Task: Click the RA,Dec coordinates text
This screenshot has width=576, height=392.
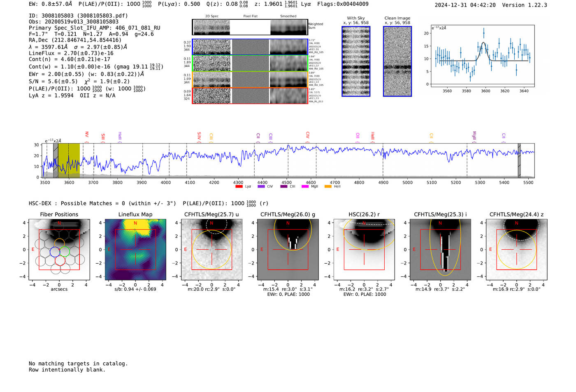Action: click(x=75, y=40)
